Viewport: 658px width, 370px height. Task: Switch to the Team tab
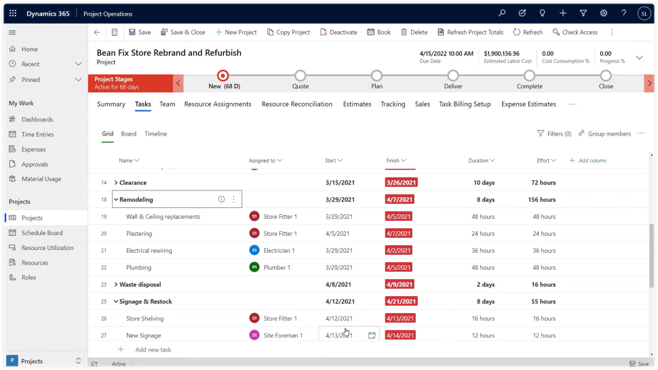click(x=167, y=104)
